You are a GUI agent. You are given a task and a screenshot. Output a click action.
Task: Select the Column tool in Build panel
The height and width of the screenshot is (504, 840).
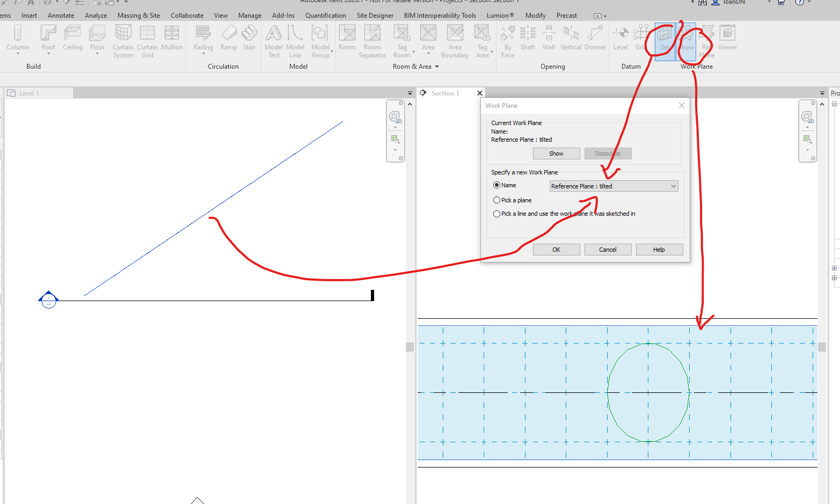[x=18, y=38]
